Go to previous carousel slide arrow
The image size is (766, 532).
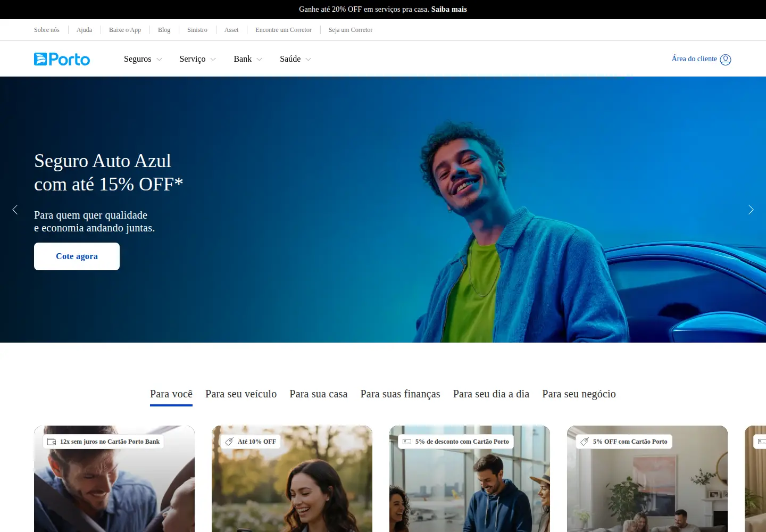point(15,210)
